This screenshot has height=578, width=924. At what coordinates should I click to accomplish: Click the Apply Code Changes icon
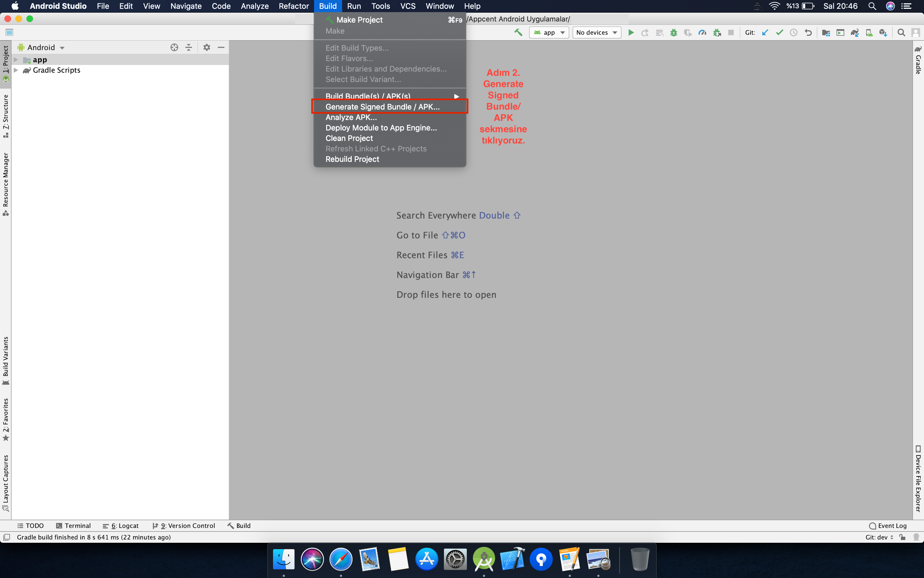(x=659, y=32)
